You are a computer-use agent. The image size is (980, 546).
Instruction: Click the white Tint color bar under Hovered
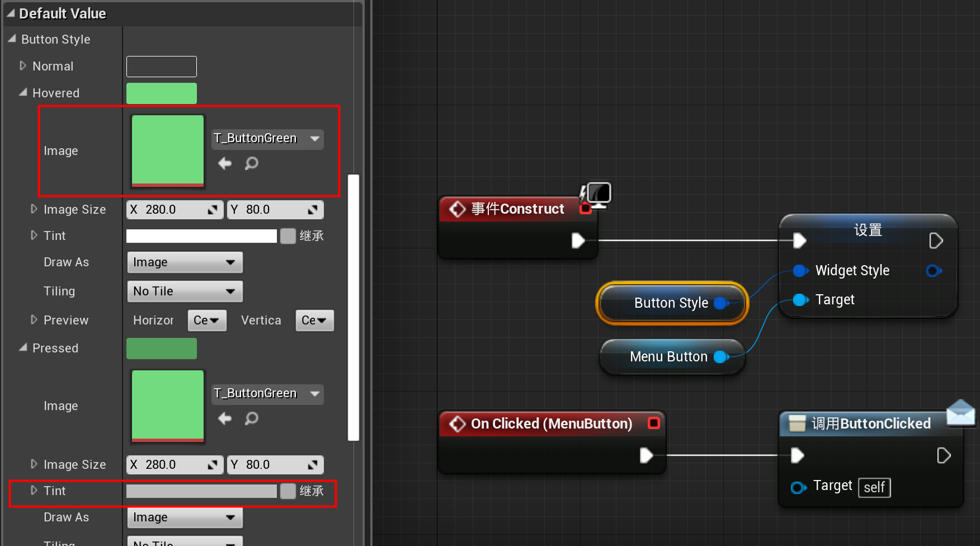(201, 236)
